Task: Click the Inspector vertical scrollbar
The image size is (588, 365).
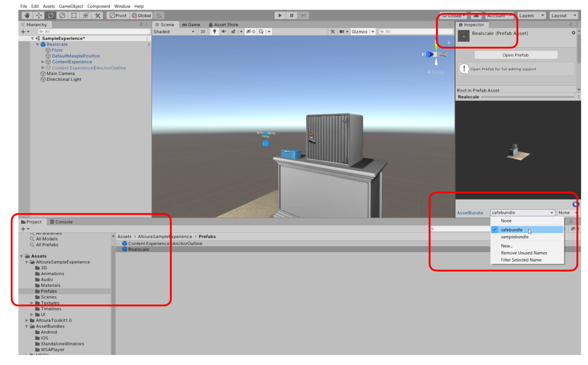Action: 579,49
